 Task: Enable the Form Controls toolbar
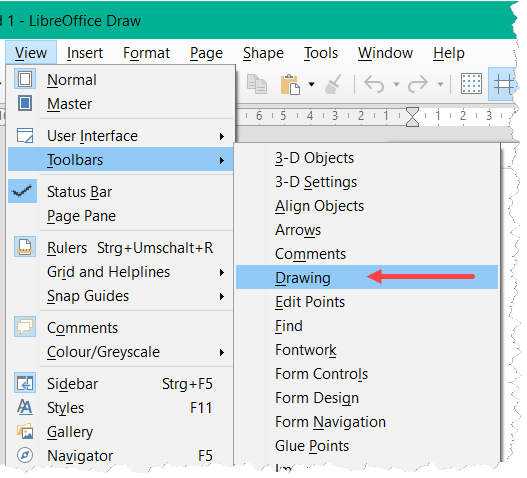367,374
